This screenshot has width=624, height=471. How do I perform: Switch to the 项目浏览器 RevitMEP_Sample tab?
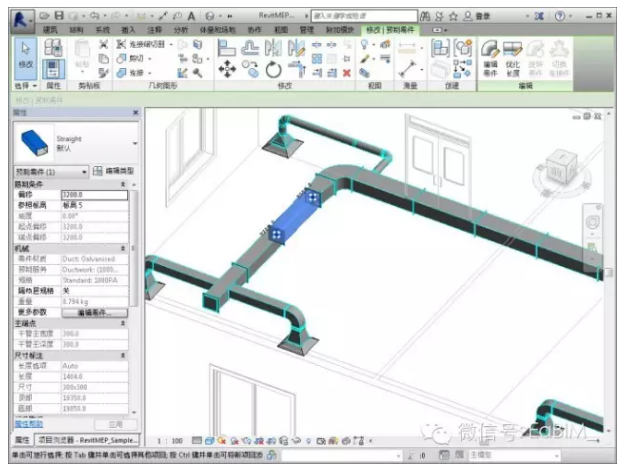click(x=88, y=440)
